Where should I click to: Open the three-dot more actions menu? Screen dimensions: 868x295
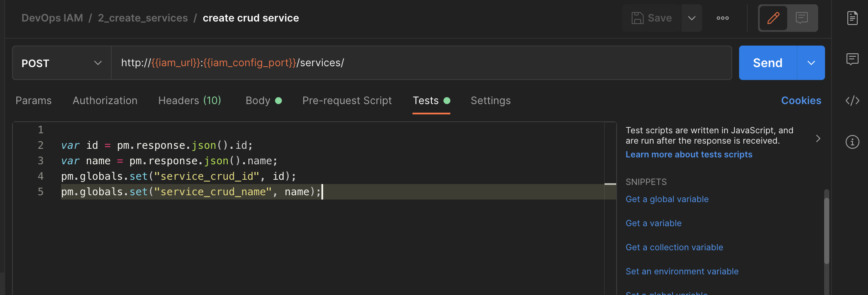[x=722, y=18]
